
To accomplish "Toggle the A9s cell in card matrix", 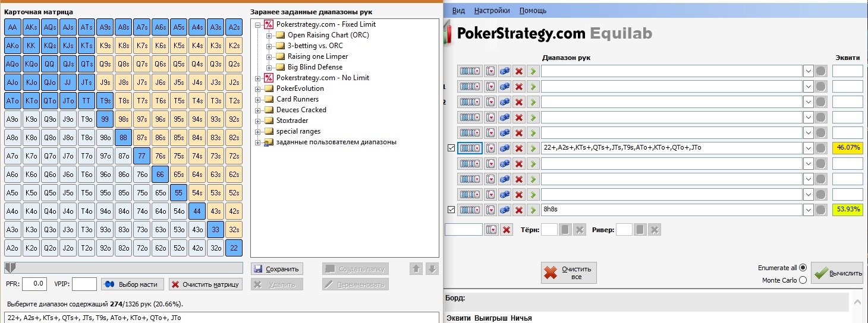I will point(105,27).
